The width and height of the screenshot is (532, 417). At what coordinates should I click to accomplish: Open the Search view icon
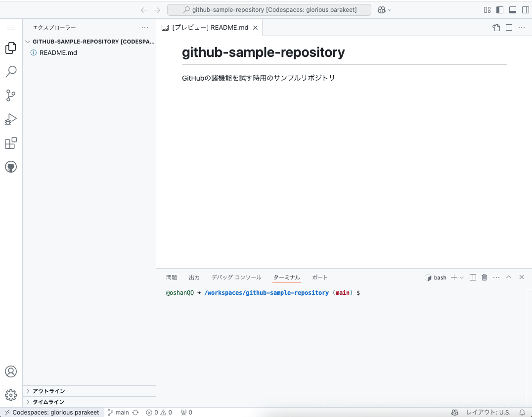click(11, 72)
